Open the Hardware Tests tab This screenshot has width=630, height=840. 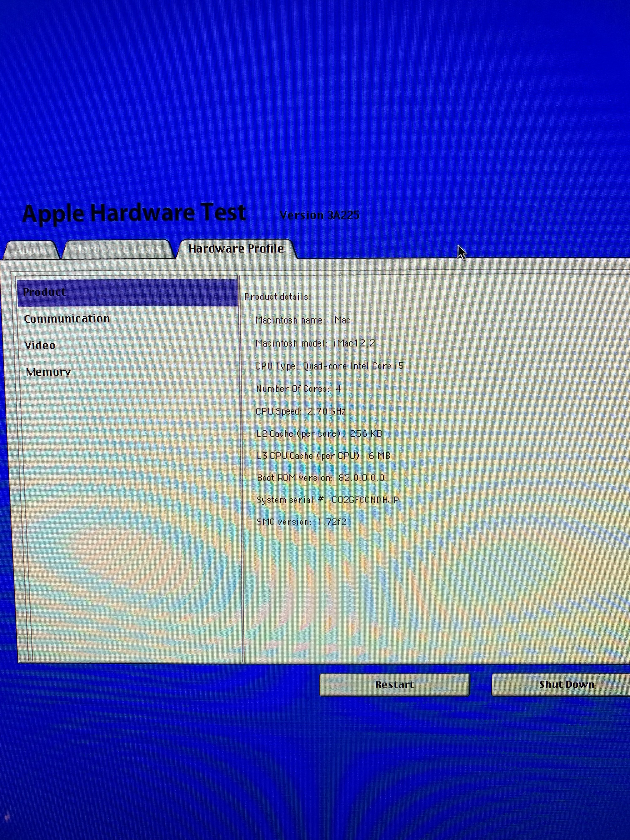coord(117,249)
